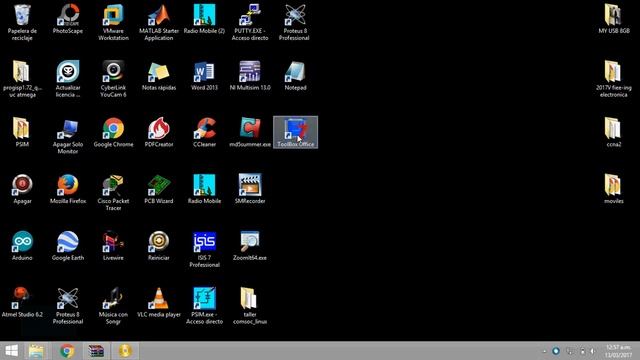
Task: Select the progisp1.72 uc atmega folder
Action: point(22,79)
